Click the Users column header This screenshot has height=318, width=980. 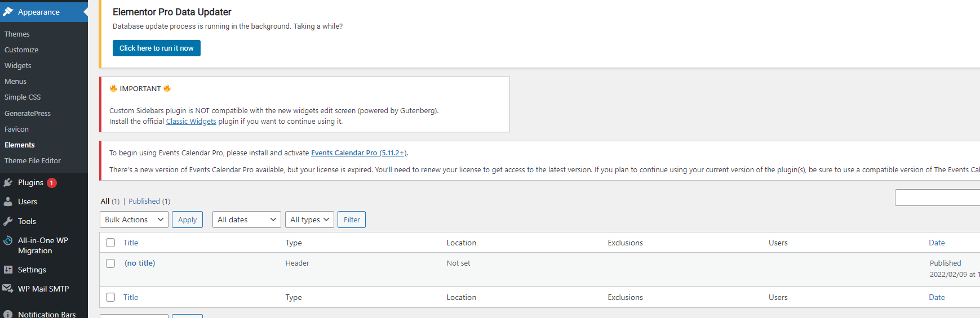(x=778, y=243)
